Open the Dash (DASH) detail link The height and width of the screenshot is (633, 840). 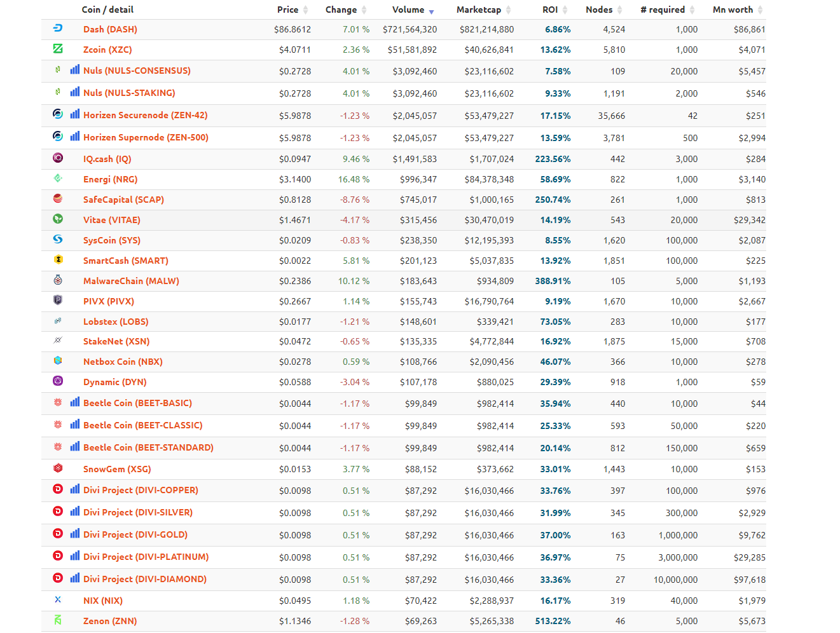110,29
